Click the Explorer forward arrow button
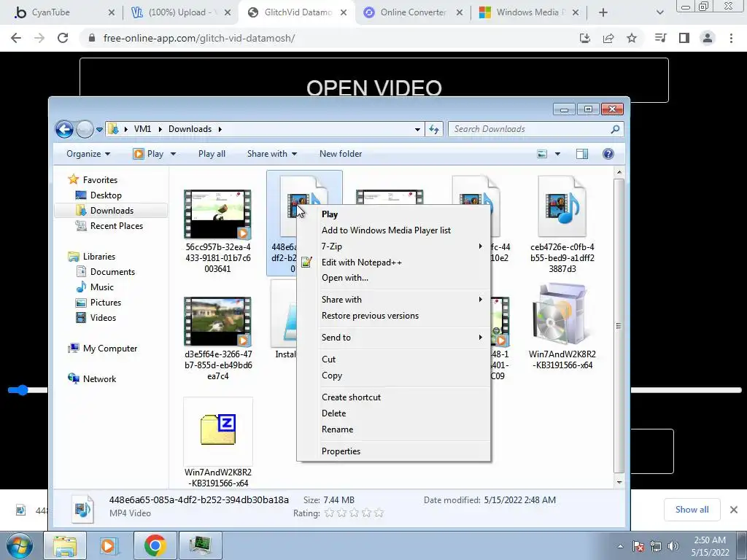The height and width of the screenshot is (560, 747). (x=85, y=129)
